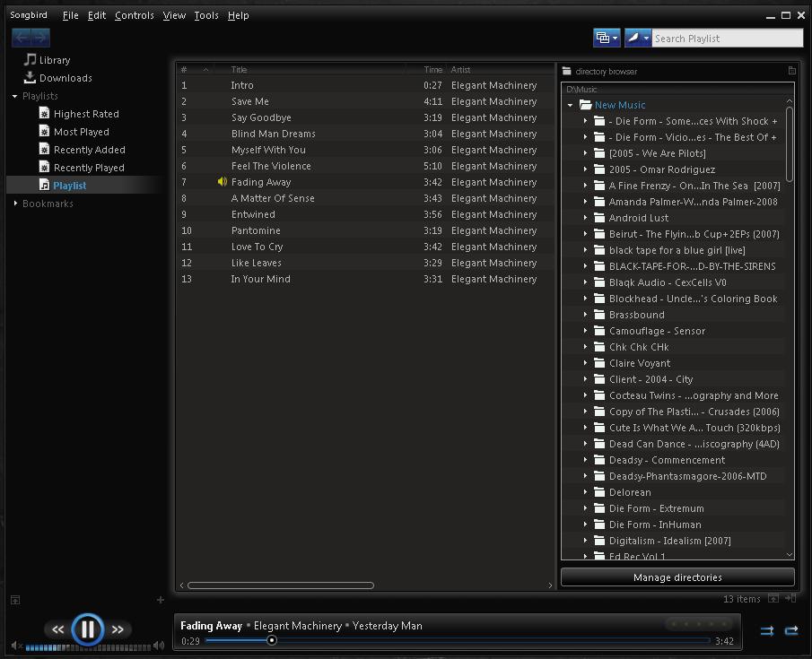Expand the 2005 - Omar Rodriguez folder arrow
This screenshot has width=812, height=659.
[585, 169]
